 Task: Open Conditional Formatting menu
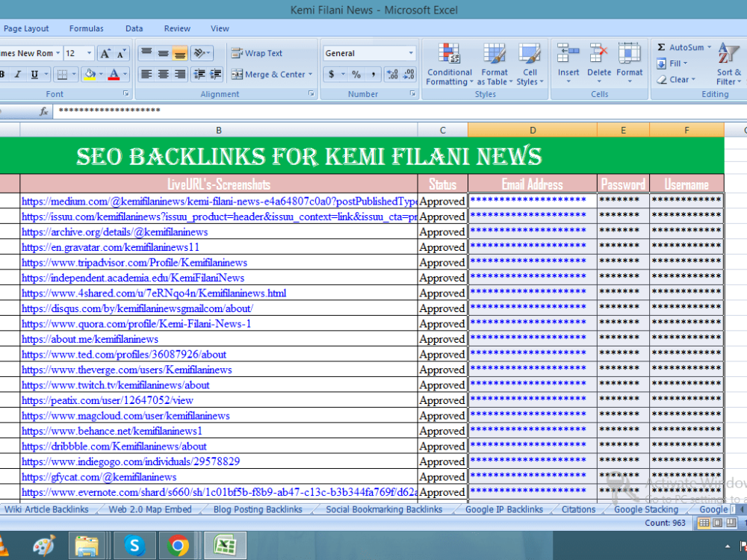point(449,64)
